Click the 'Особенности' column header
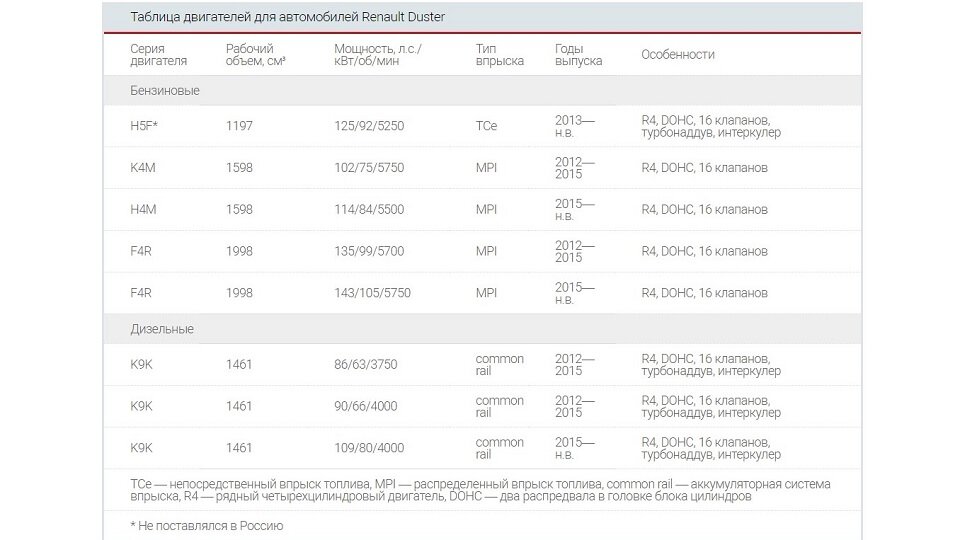The width and height of the screenshot is (960, 540). pyautogui.click(x=678, y=54)
